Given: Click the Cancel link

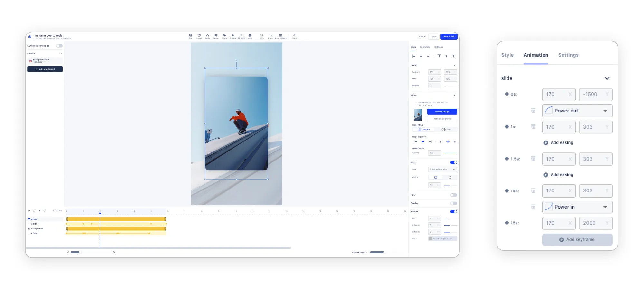Looking at the screenshot, I should click(422, 36).
